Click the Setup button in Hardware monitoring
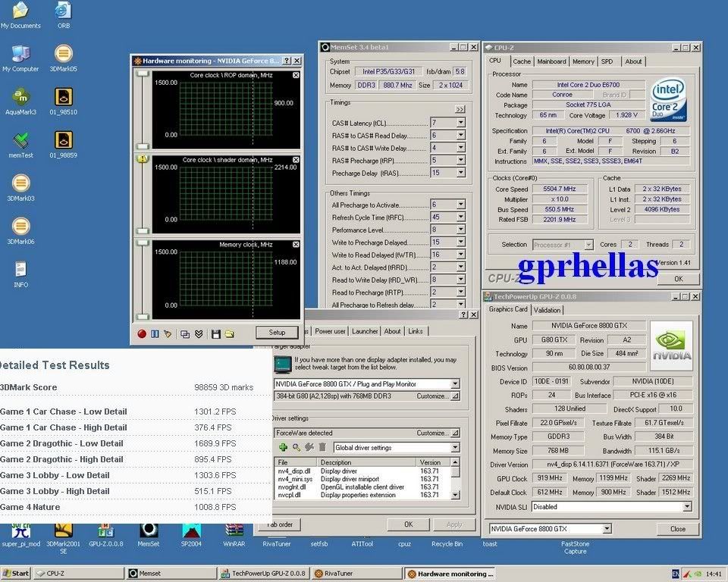The height and width of the screenshot is (582, 728). tap(277, 333)
